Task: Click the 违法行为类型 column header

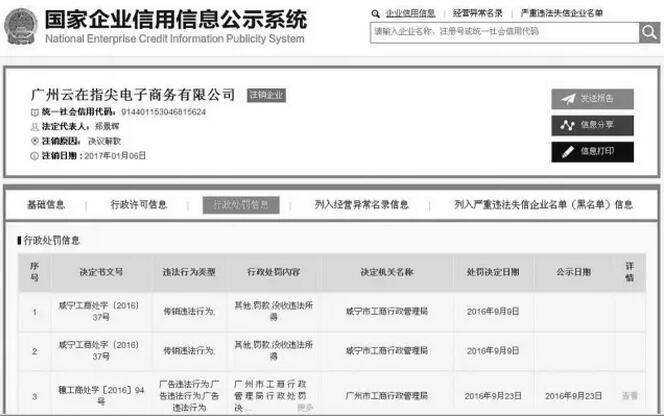Action: point(189,272)
